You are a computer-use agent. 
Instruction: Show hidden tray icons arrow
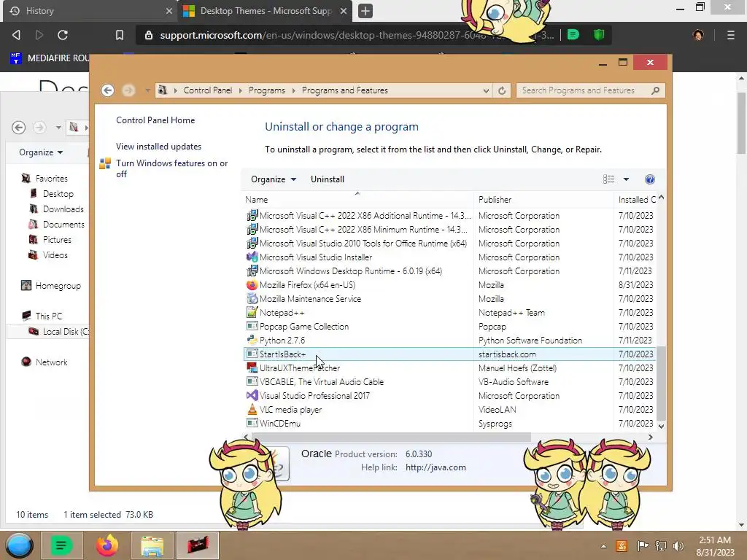[603, 546]
